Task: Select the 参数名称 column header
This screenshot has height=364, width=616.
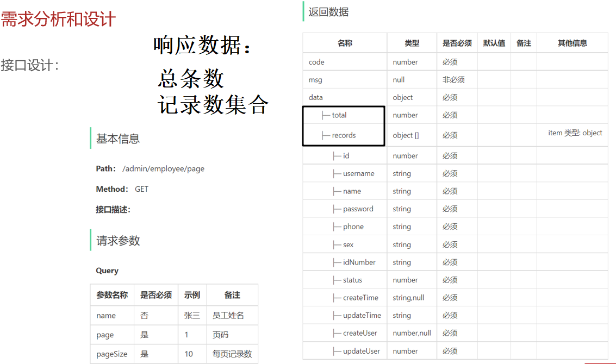Action: click(x=112, y=295)
